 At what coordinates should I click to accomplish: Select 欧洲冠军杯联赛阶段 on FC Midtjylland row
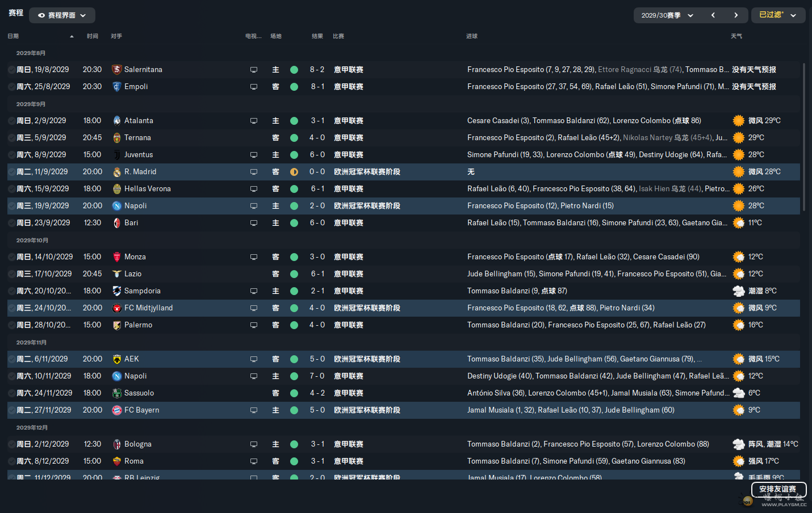click(367, 308)
